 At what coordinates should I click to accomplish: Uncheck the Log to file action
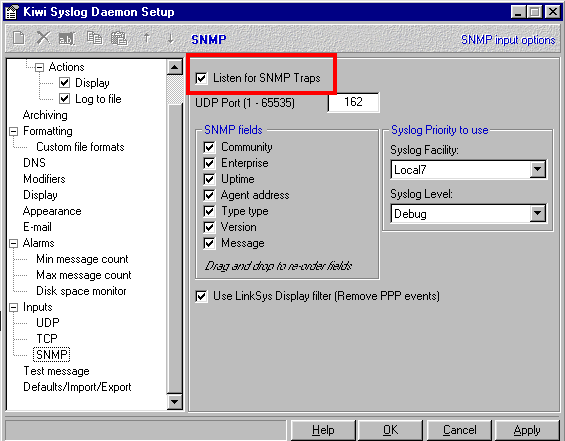coord(64,99)
